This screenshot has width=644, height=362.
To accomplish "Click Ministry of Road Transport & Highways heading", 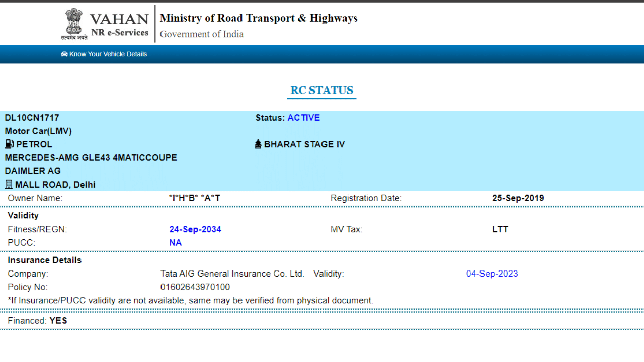I will coord(259,18).
